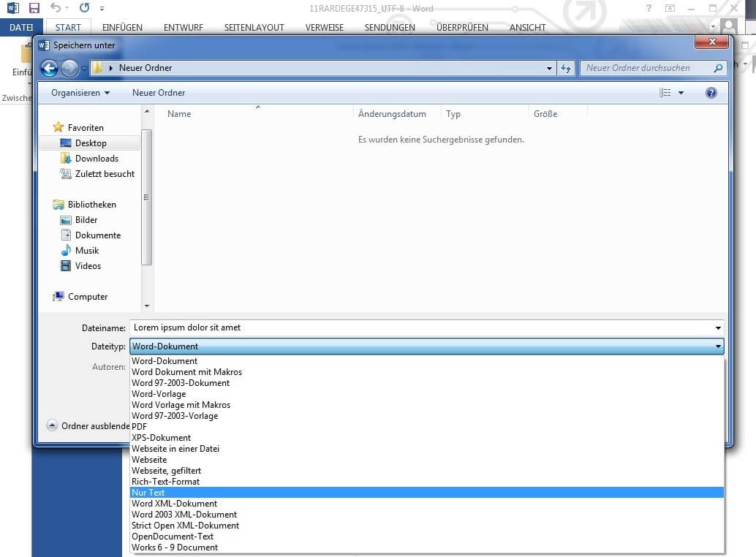
Task: Click the Redo icon in Word's title bar
Action: (x=84, y=8)
